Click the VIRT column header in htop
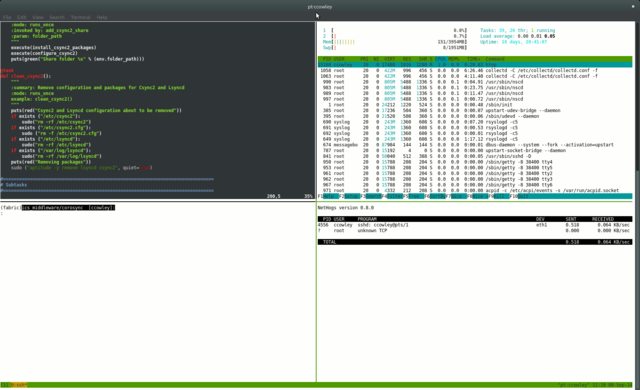 click(x=389, y=59)
